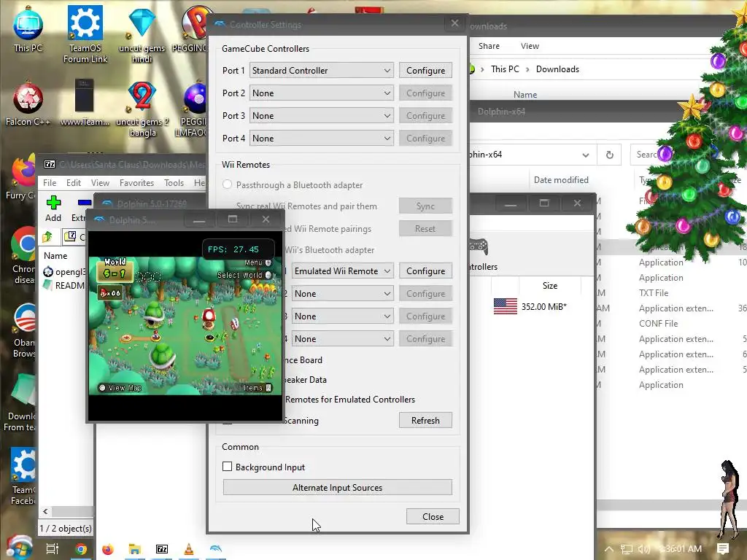Open Firefox from the taskbar
This screenshot has height=560, width=747.
[x=108, y=550]
